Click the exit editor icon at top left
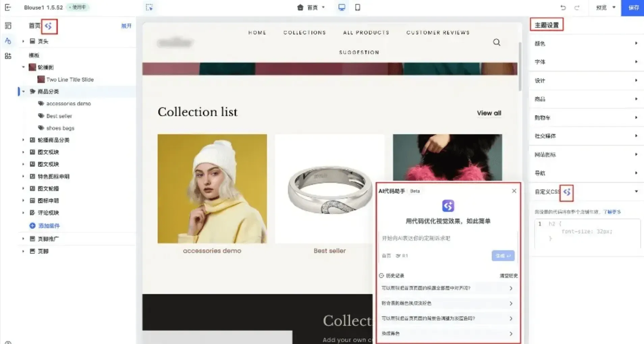Viewport: 644px width, 344px height. click(x=8, y=7)
